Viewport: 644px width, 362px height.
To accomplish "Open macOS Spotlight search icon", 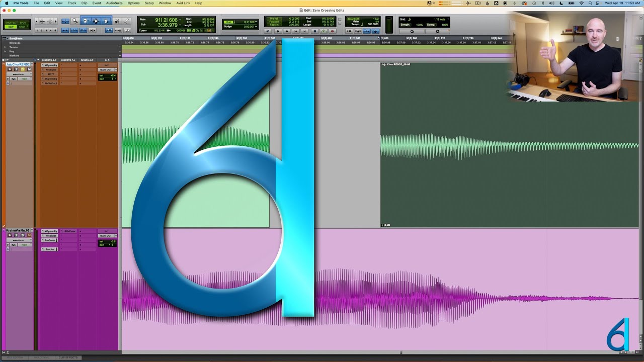I will (590, 3).
